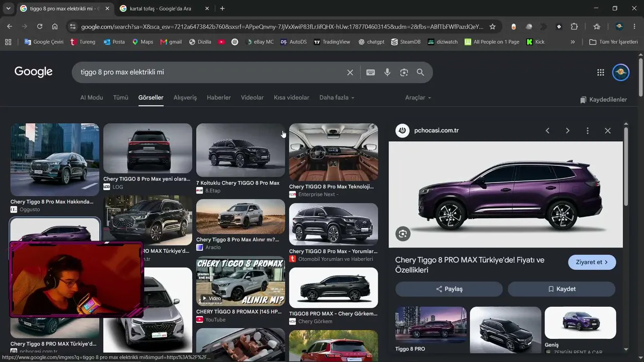Image resolution: width=644 pixels, height=362 pixels.
Task: Play the CHERY TİGGO 8 PROMAX YouTube video
Action: [x=240, y=282]
